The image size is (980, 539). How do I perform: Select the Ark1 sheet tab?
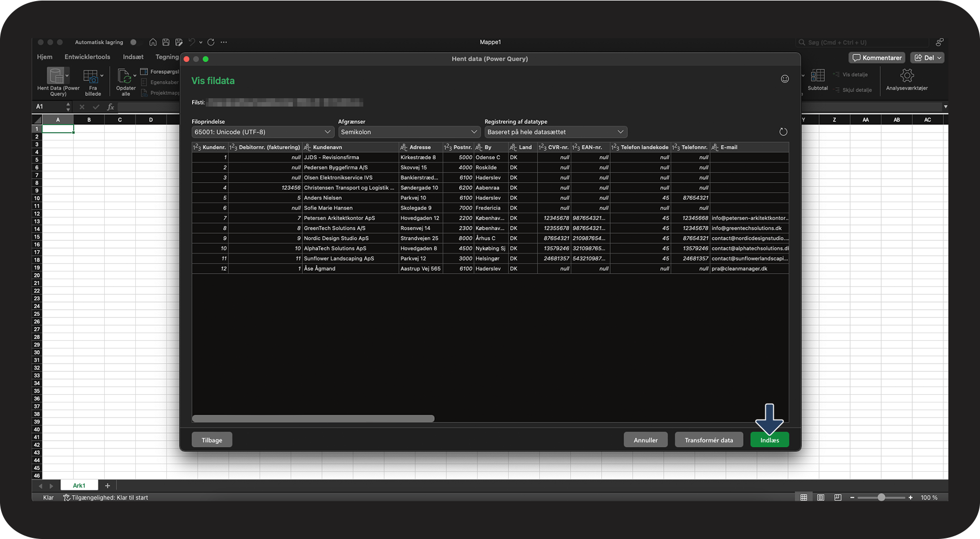coord(79,486)
